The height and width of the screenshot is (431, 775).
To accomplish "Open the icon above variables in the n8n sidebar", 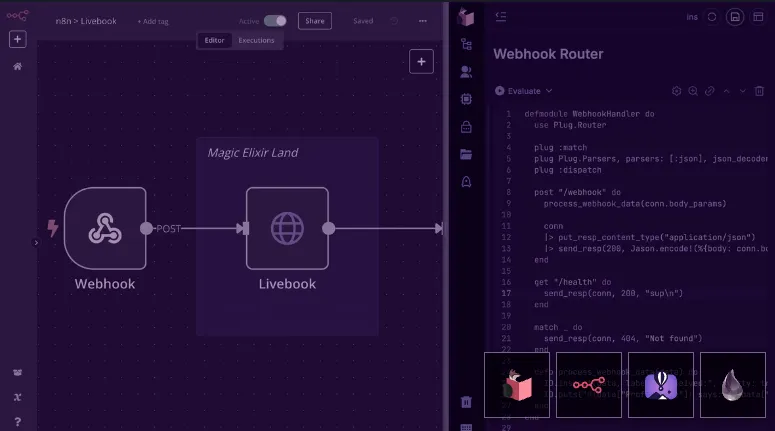I will pos(17,372).
